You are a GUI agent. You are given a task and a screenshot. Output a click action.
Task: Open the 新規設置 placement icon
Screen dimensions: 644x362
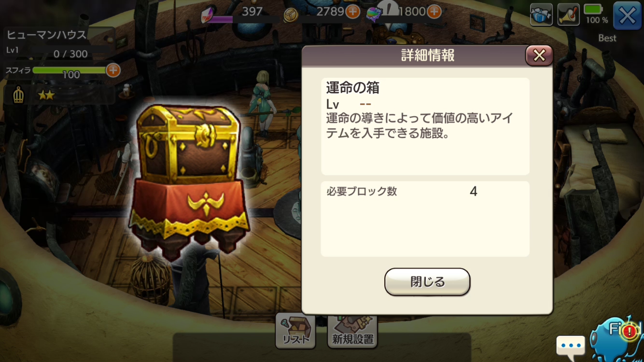[x=353, y=331]
